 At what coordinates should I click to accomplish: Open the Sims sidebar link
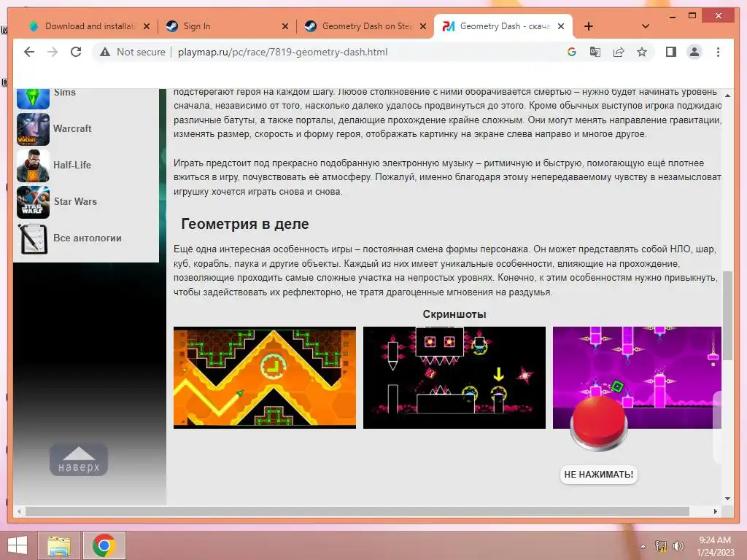pos(64,93)
